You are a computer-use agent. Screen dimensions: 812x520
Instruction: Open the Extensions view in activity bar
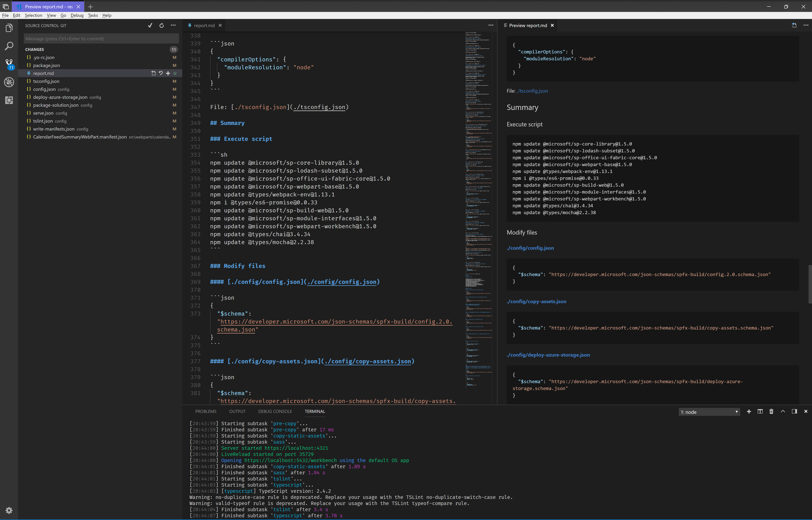point(9,100)
